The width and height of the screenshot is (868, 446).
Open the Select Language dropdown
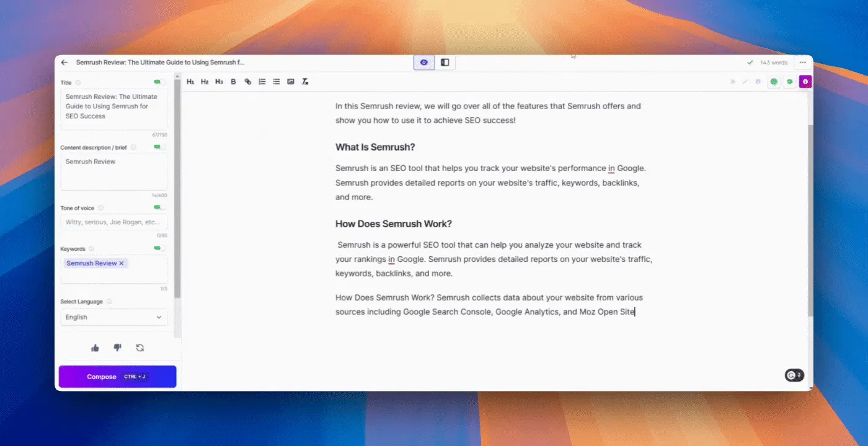click(x=113, y=317)
